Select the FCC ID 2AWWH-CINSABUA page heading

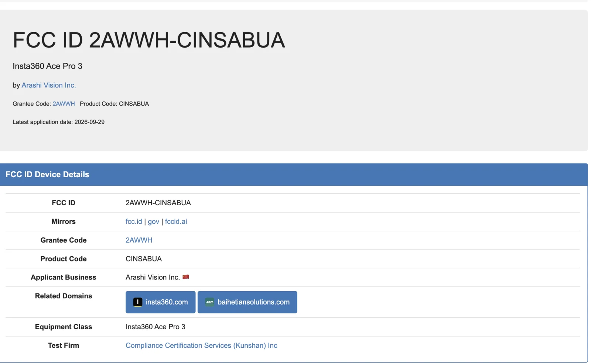[149, 40]
